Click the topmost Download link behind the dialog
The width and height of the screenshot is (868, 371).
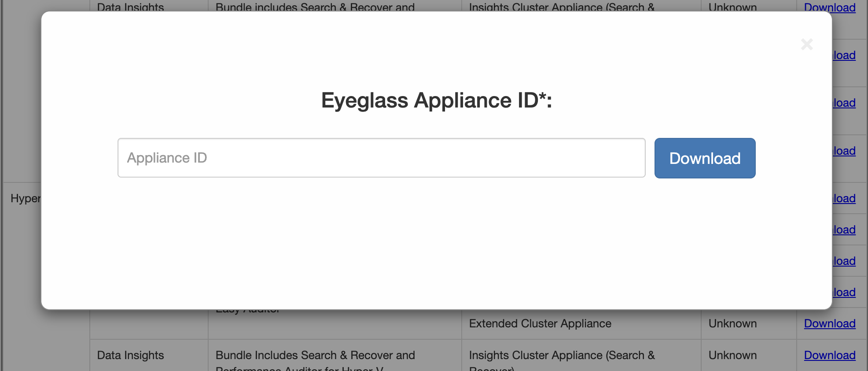pyautogui.click(x=829, y=6)
